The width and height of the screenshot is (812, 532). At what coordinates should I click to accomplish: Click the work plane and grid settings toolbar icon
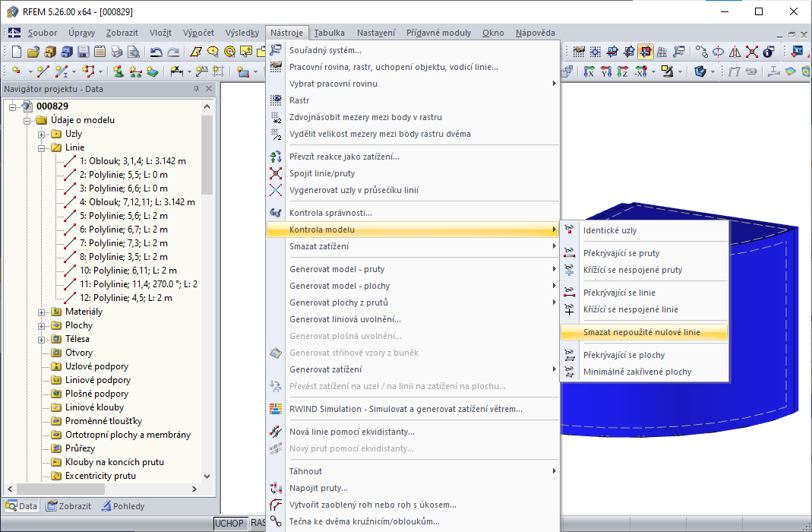point(579,51)
